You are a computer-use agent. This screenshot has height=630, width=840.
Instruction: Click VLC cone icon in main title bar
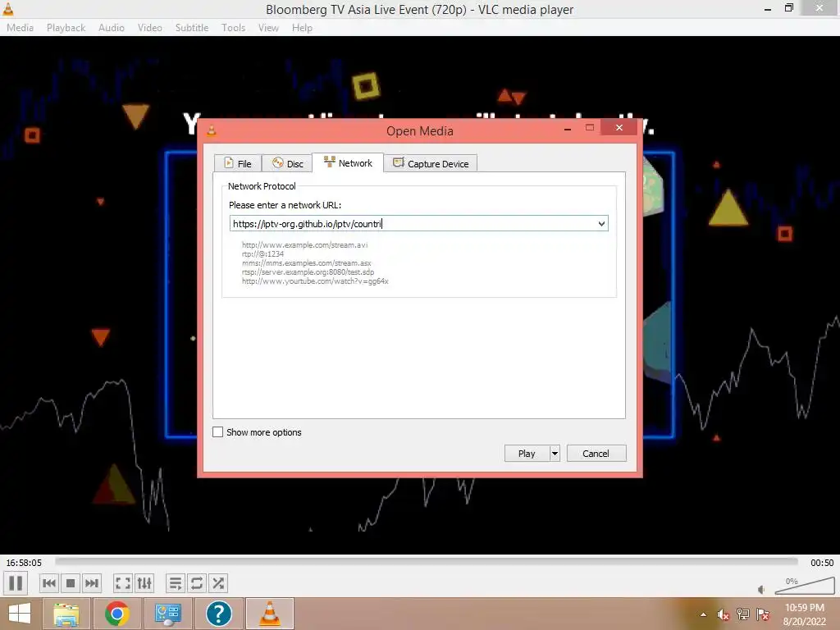point(8,9)
